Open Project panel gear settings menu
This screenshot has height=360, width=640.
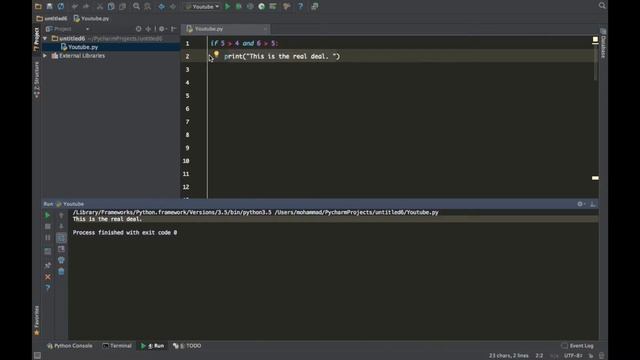click(x=162, y=29)
